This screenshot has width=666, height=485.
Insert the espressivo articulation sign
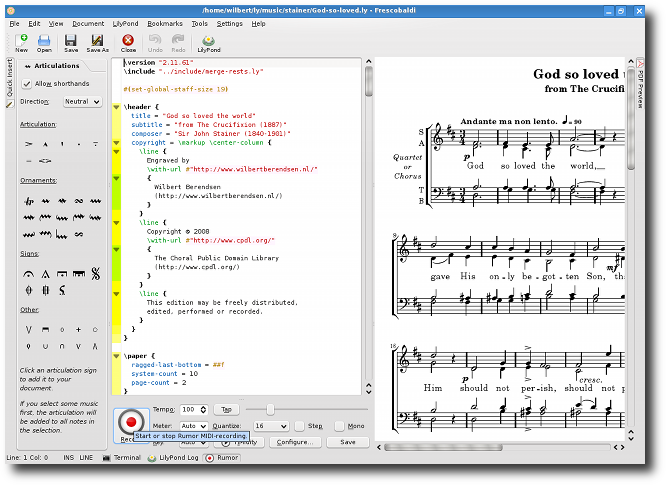coord(45,161)
